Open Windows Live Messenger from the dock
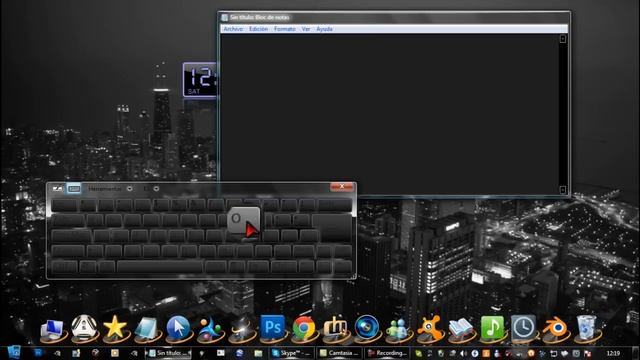 pyautogui.click(x=398, y=329)
